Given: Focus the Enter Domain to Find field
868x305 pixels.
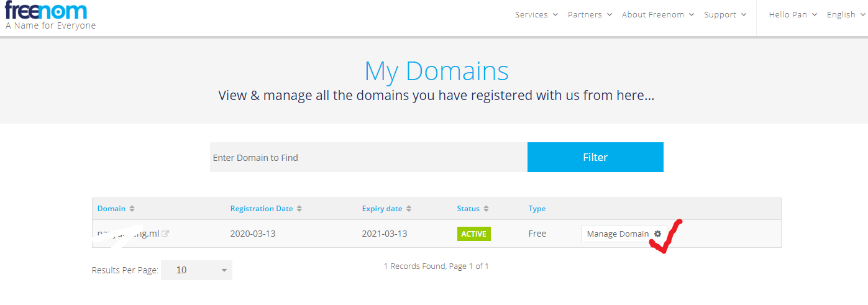Looking at the screenshot, I should 368,157.
